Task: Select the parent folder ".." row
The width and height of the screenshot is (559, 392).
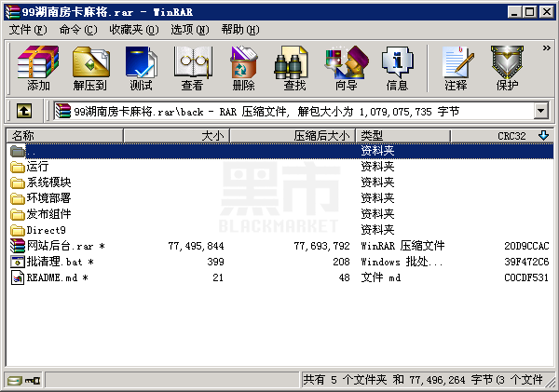Action: [279, 151]
